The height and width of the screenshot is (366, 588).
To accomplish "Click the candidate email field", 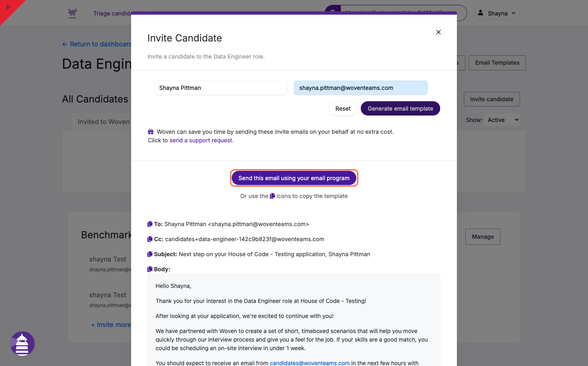I will (361, 88).
